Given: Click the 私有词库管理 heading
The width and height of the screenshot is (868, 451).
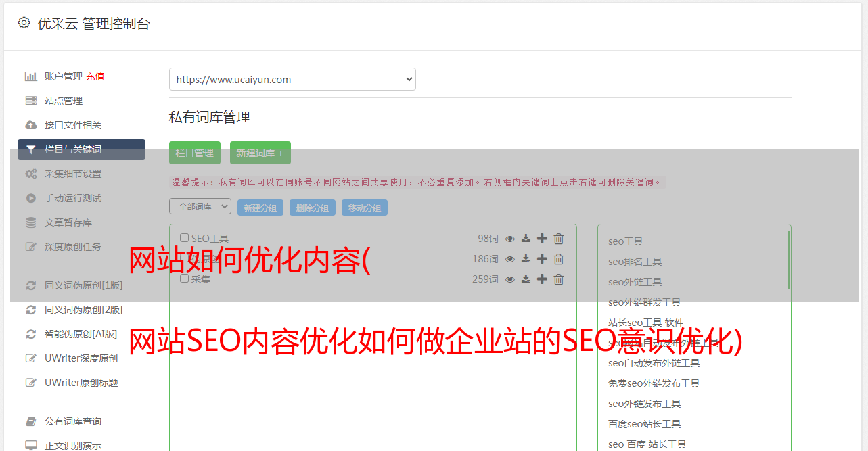Looking at the screenshot, I should [x=210, y=117].
